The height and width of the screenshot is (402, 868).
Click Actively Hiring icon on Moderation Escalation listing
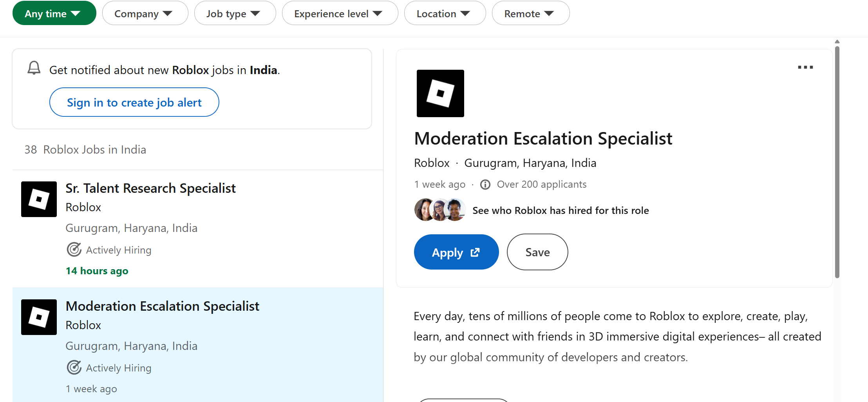coord(74,368)
